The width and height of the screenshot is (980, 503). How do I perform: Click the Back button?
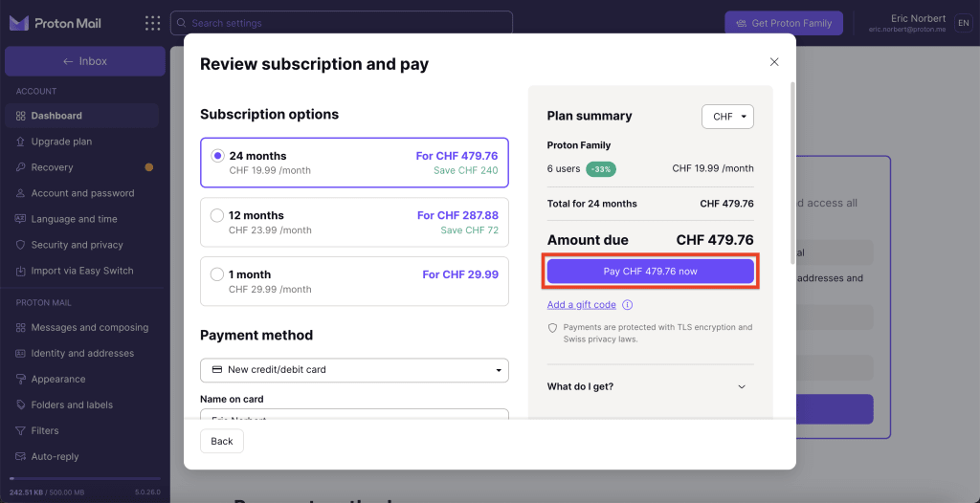222,441
